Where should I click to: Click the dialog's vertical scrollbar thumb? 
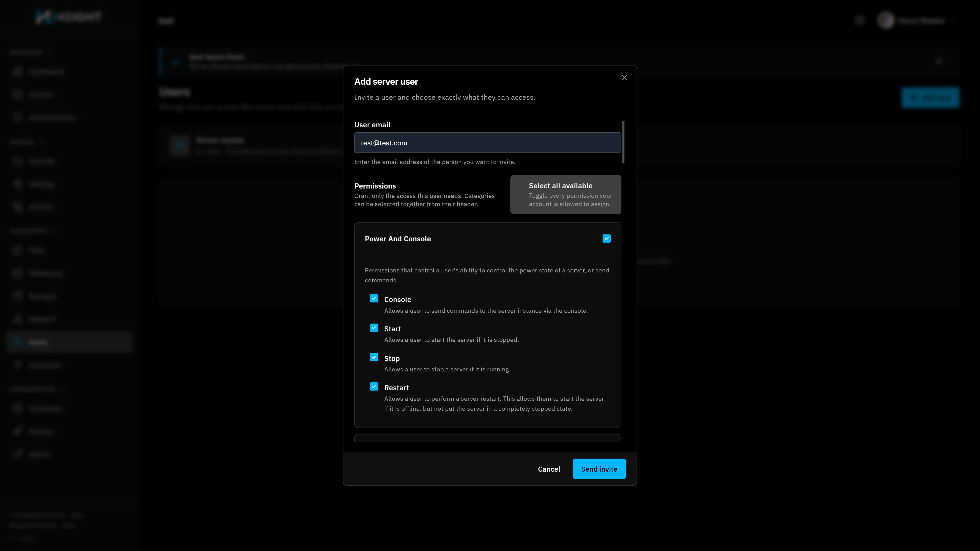coord(623,142)
